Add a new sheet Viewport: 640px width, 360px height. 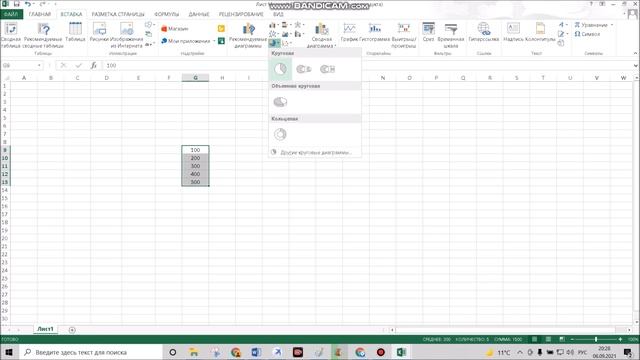click(x=72, y=330)
